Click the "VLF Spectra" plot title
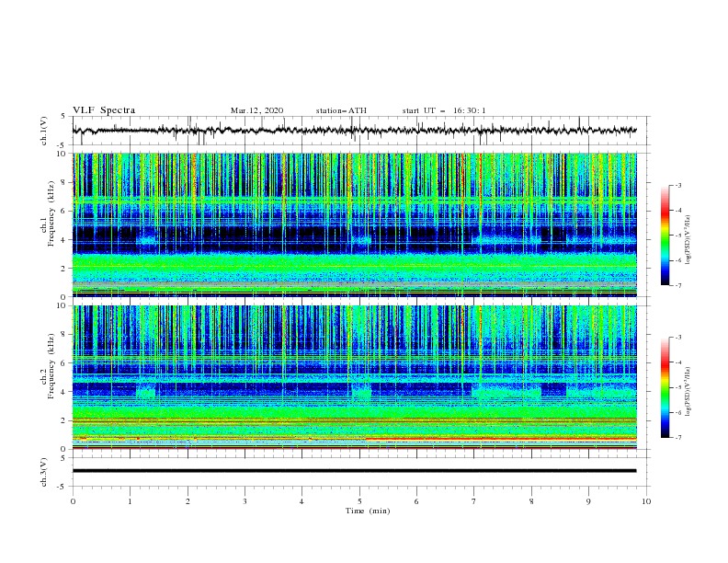The image size is (728, 563). (104, 110)
